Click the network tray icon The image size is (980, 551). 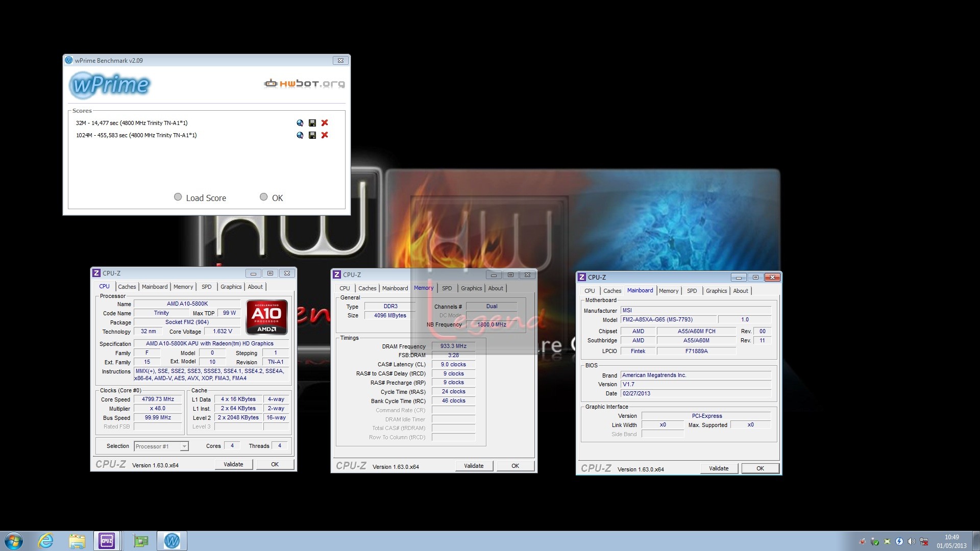point(924,541)
